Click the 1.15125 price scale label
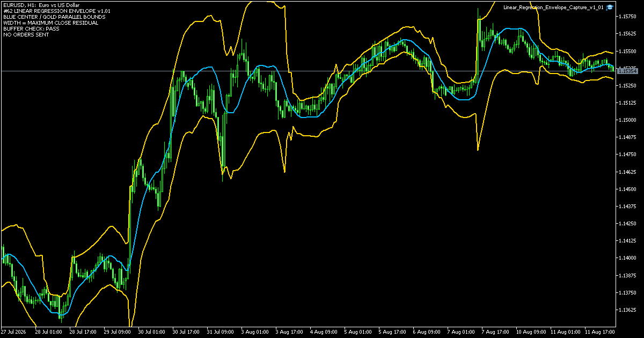The width and height of the screenshot is (644, 338). 627,102
